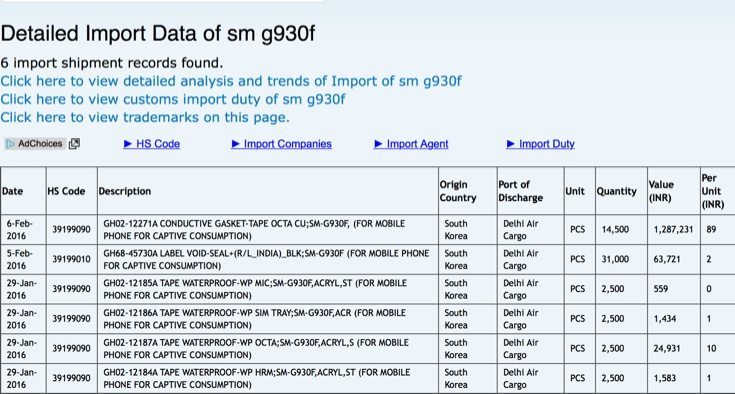735x394 pixels.
Task: Click the external-link icon beside AdChoices
Action: [x=74, y=144]
